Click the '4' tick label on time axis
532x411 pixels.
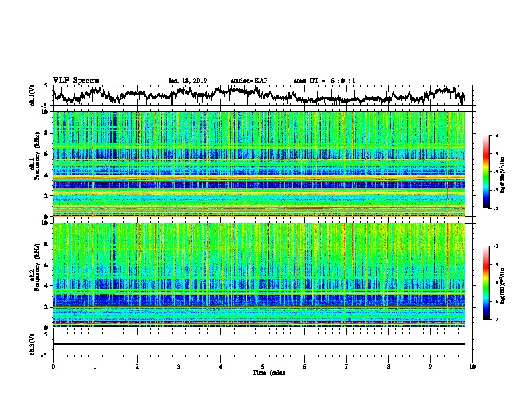pyautogui.click(x=221, y=367)
